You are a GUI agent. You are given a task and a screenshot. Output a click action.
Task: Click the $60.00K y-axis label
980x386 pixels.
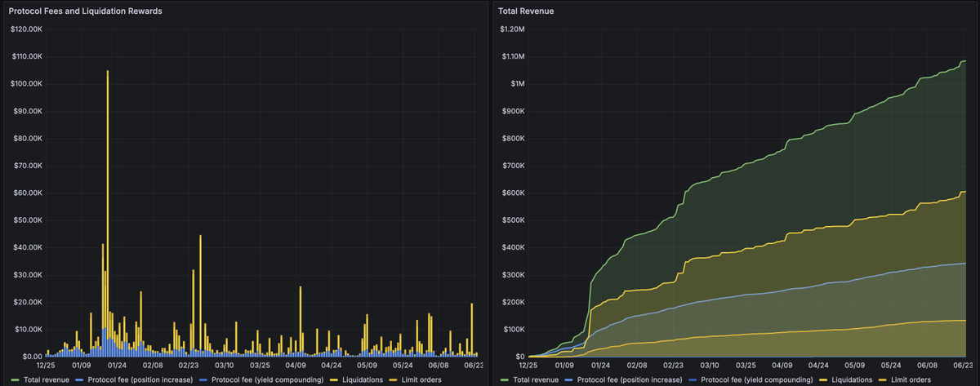pos(28,193)
